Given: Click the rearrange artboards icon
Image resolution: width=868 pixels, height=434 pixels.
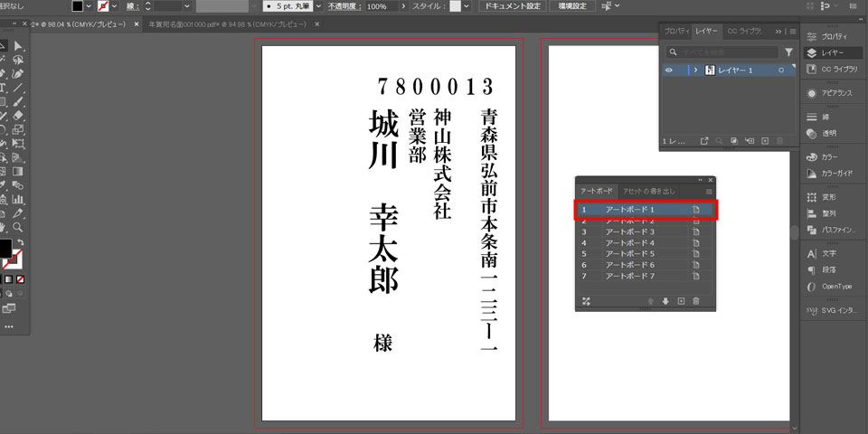Looking at the screenshot, I should pyautogui.click(x=586, y=301).
